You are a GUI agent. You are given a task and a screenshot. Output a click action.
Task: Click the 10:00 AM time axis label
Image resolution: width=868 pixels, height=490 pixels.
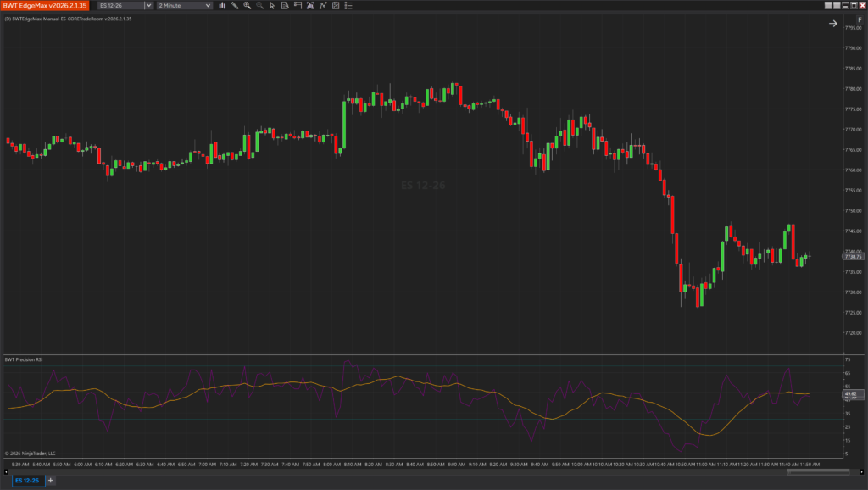tap(581, 465)
